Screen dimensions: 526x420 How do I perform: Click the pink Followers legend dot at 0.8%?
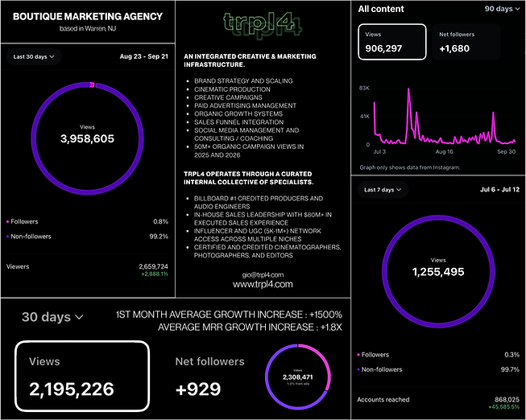click(x=8, y=222)
